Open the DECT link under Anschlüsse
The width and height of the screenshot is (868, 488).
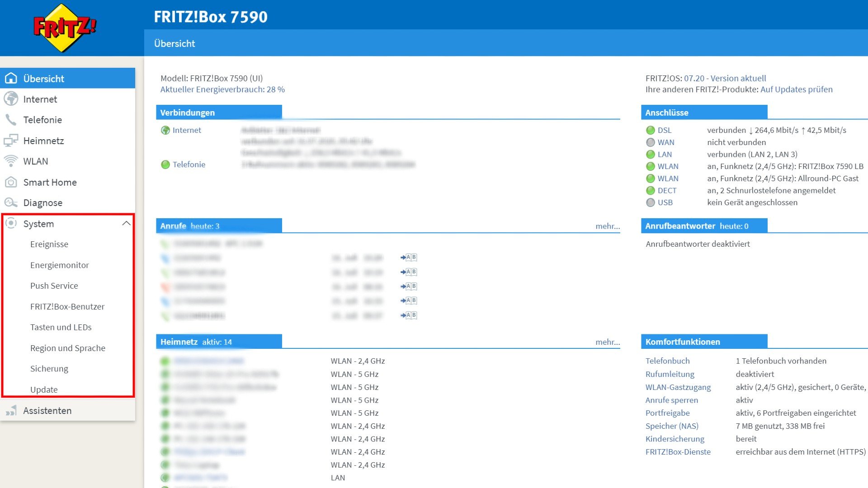click(x=667, y=191)
